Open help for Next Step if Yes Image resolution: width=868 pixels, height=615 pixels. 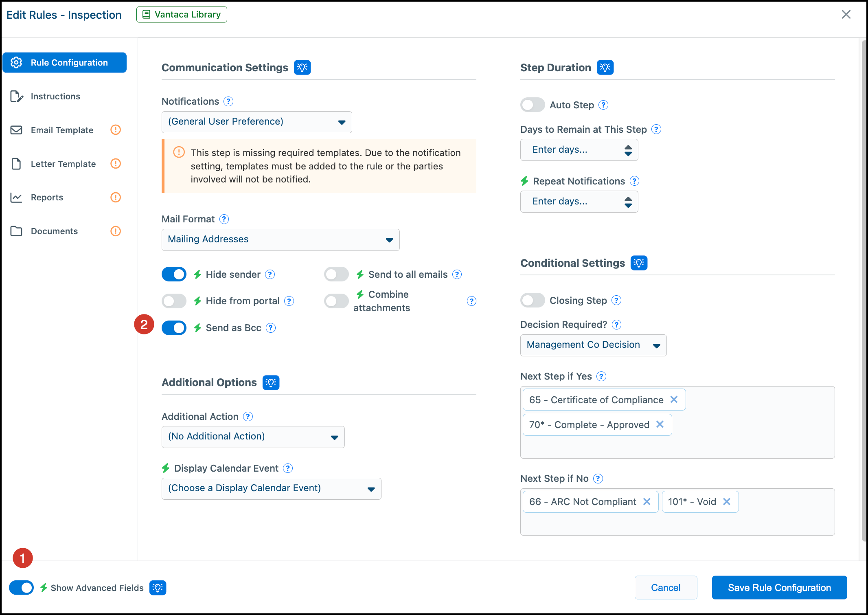click(x=601, y=376)
